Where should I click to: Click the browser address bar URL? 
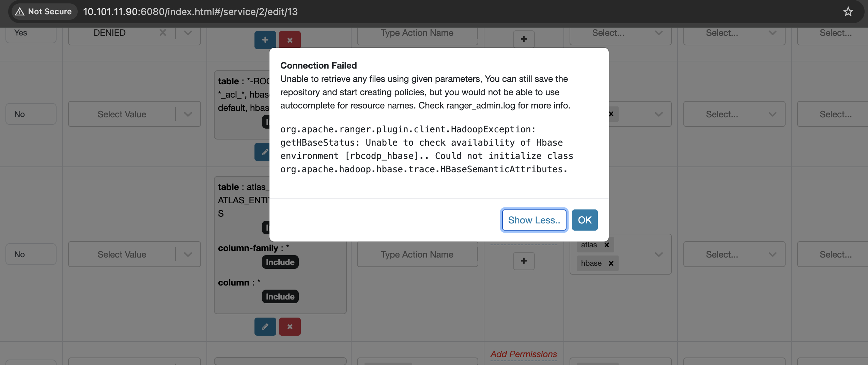click(190, 12)
